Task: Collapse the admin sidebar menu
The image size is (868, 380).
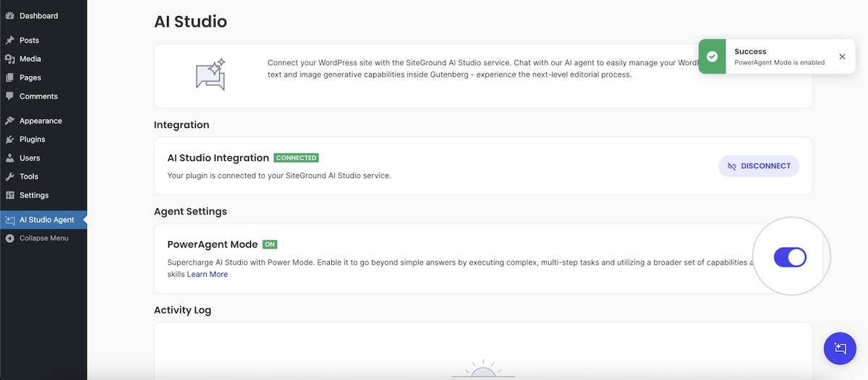Action: [x=43, y=238]
